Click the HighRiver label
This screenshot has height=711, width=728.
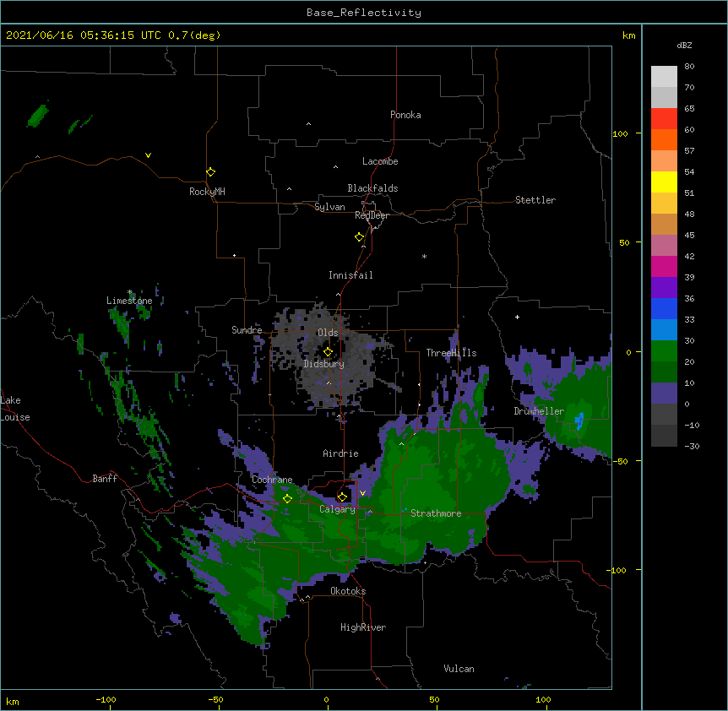(363, 627)
